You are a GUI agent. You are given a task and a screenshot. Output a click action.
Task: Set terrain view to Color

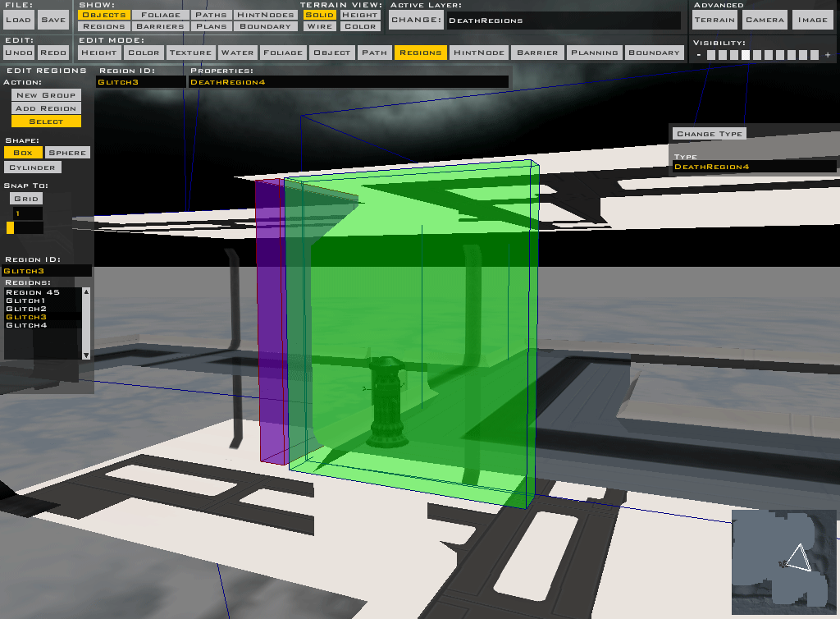(x=359, y=26)
